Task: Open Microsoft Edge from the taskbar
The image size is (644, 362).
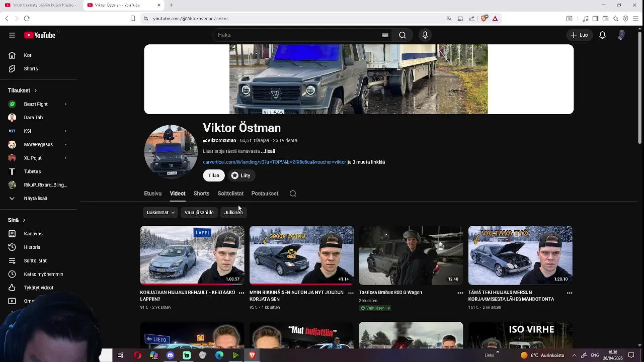Action: pos(219,355)
